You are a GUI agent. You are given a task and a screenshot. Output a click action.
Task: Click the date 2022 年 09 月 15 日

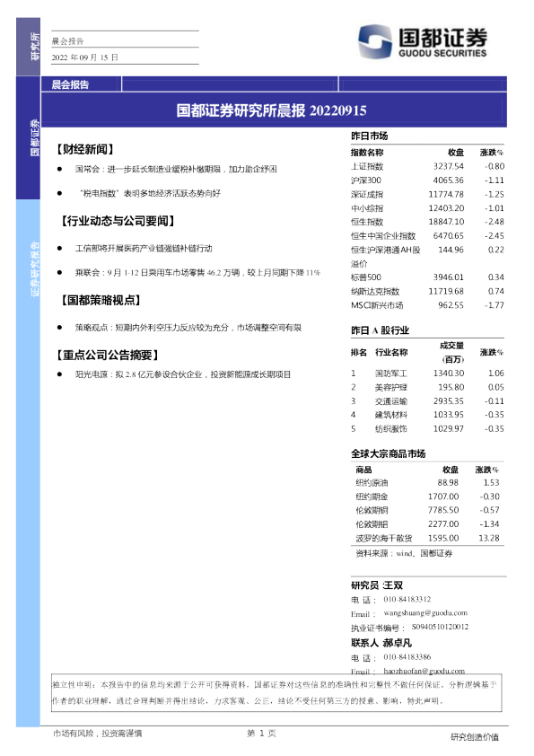click(85, 57)
